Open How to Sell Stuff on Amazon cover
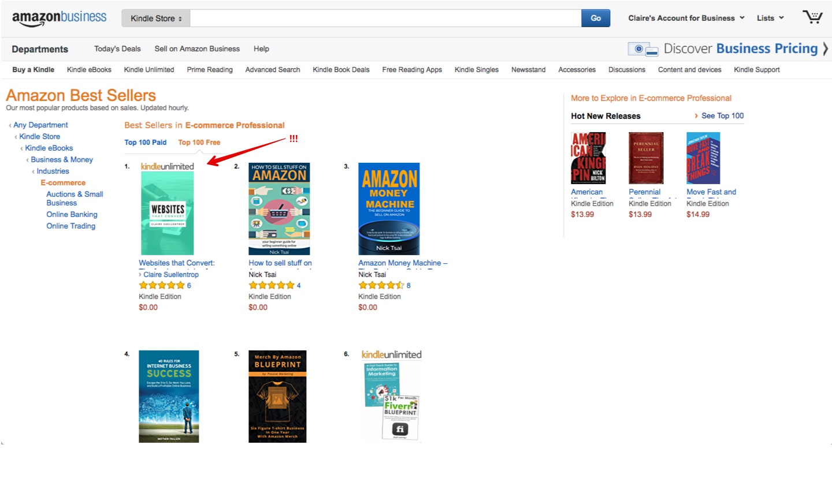The image size is (832, 504). tap(279, 209)
